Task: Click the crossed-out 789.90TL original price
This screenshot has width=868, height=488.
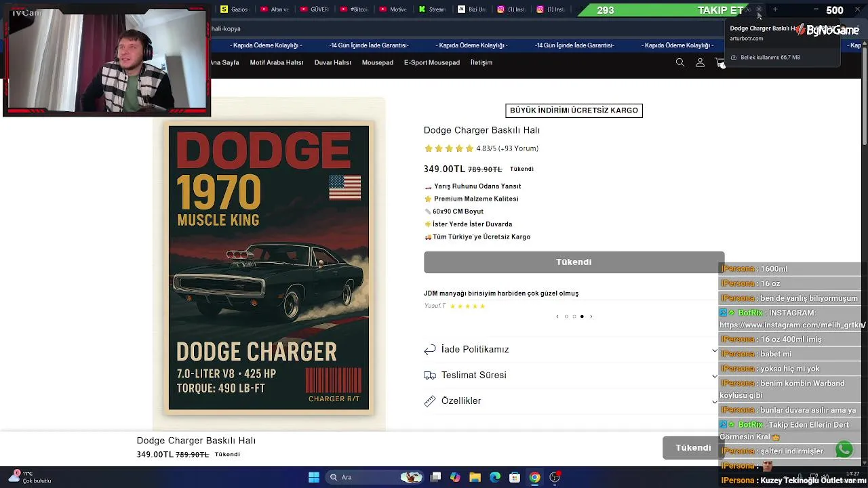Action: 485,169
